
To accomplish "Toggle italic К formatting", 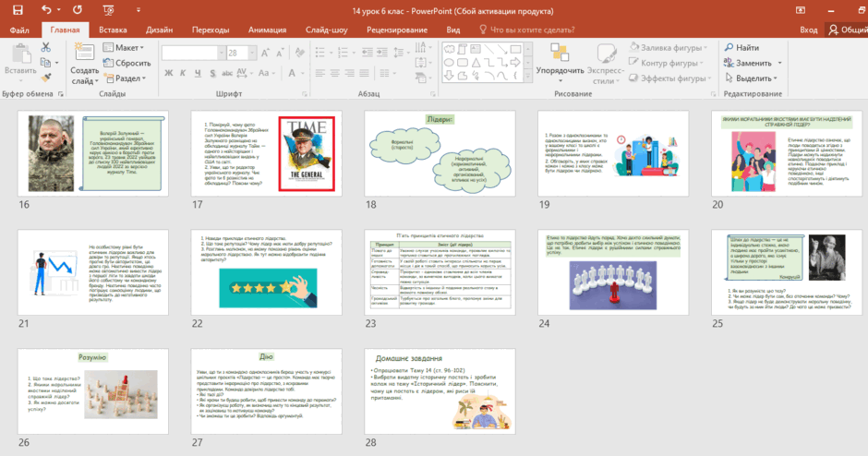I will 183,73.
